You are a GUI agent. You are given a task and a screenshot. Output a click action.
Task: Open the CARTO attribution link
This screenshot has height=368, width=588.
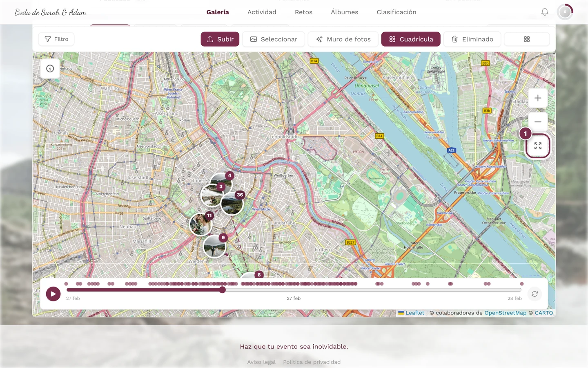pyautogui.click(x=544, y=313)
